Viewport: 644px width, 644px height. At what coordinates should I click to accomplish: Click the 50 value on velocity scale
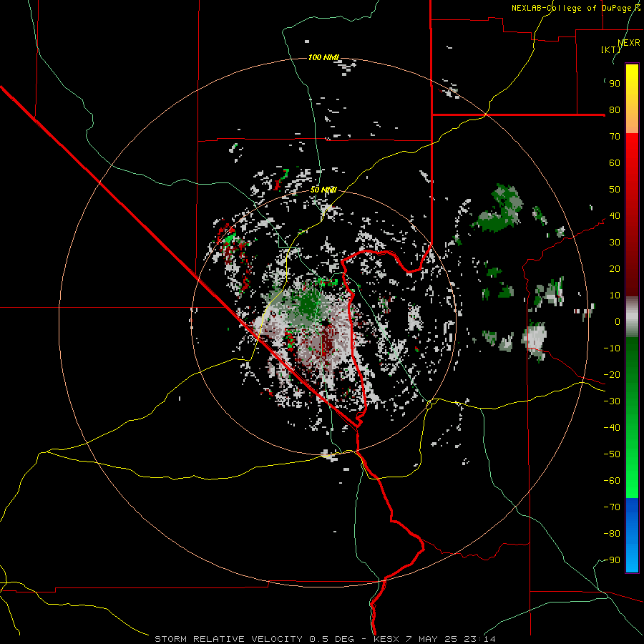[x=615, y=190]
